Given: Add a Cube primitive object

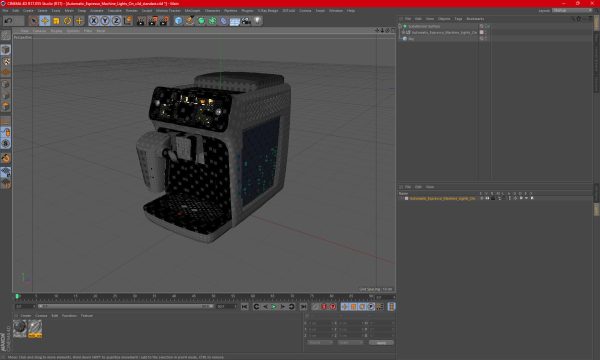Looking at the screenshot, I should (x=178, y=21).
